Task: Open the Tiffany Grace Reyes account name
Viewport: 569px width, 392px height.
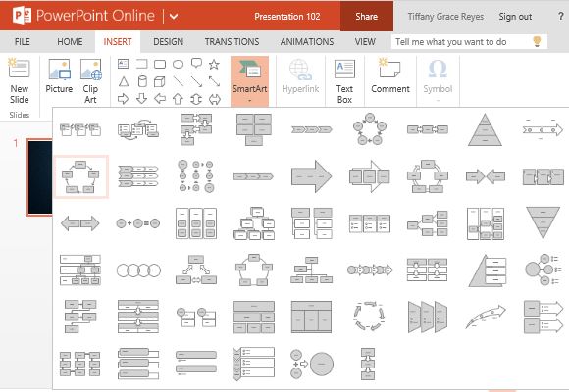Action: click(445, 17)
